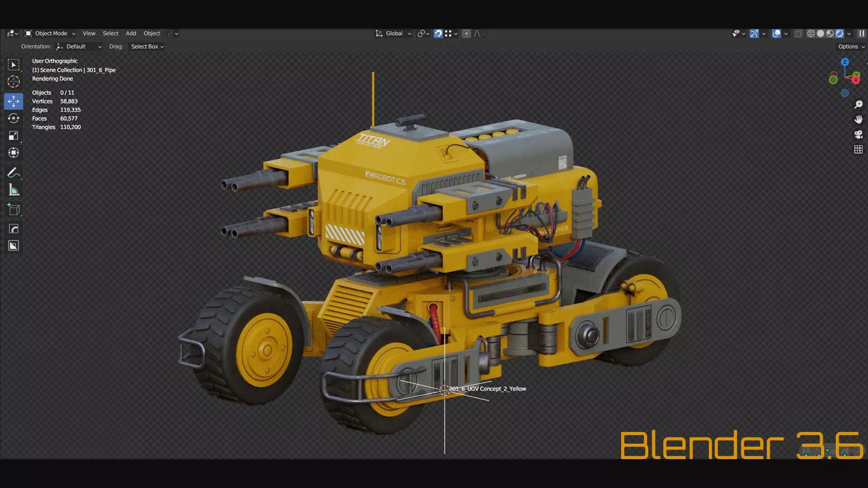Expand viewport shading options arrow
The width and height of the screenshot is (868, 488).
849,33
